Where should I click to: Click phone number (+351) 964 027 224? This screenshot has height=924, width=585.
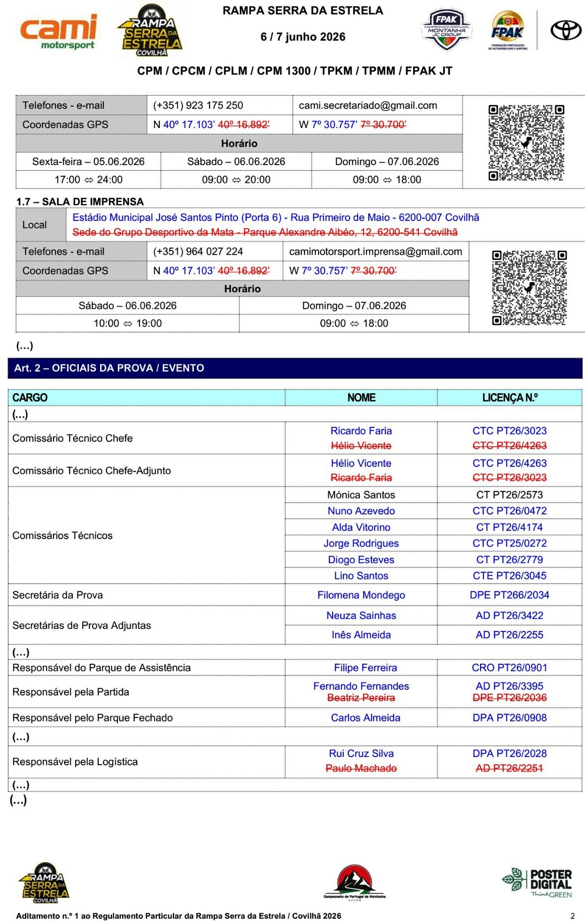pyautogui.click(x=198, y=251)
